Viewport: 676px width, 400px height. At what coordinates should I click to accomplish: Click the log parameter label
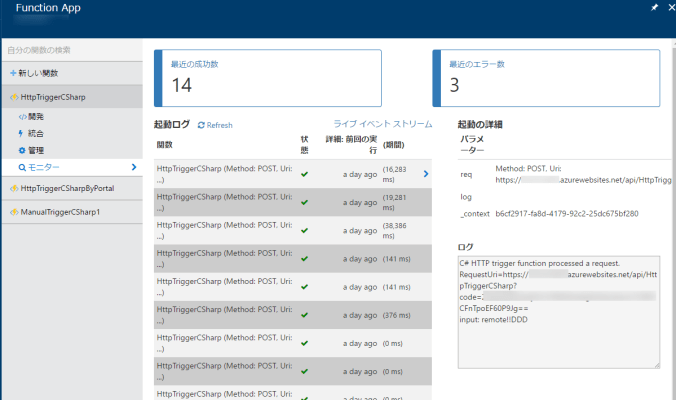coord(466,197)
